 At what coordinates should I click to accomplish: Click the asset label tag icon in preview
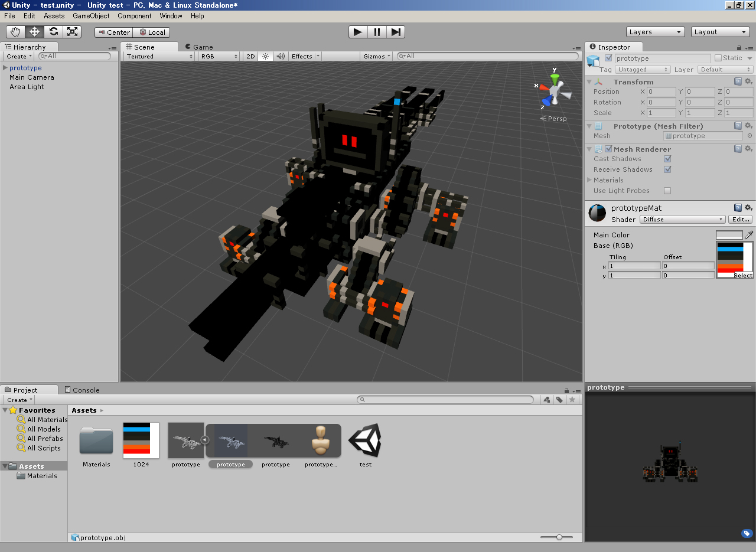tap(747, 534)
